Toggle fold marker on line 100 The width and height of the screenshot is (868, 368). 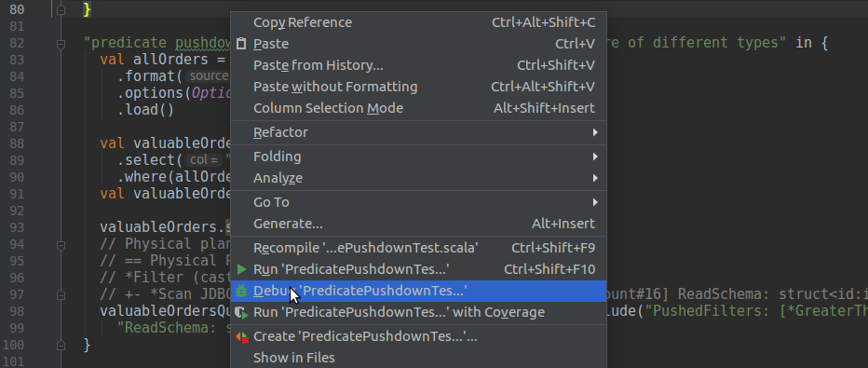click(61, 346)
